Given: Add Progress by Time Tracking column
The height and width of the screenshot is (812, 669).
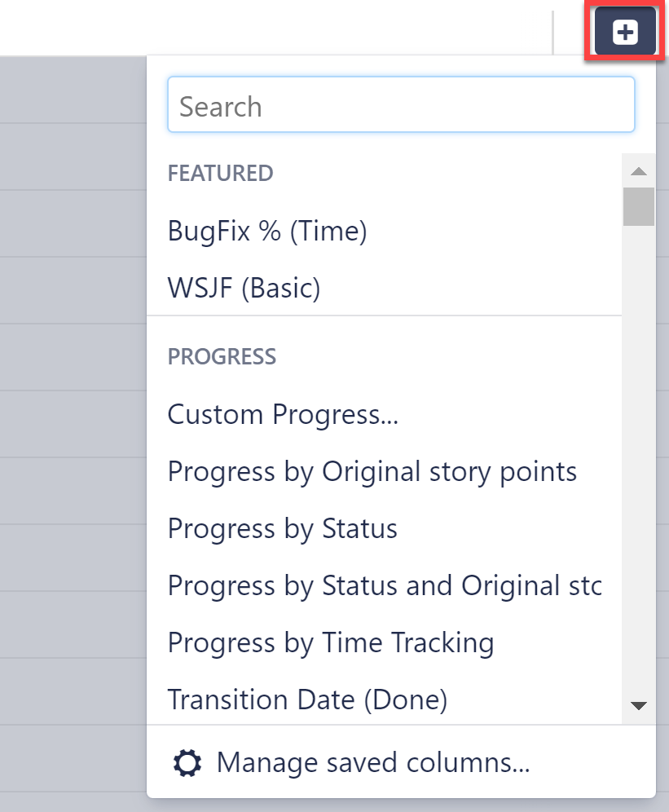Looking at the screenshot, I should click(x=330, y=642).
